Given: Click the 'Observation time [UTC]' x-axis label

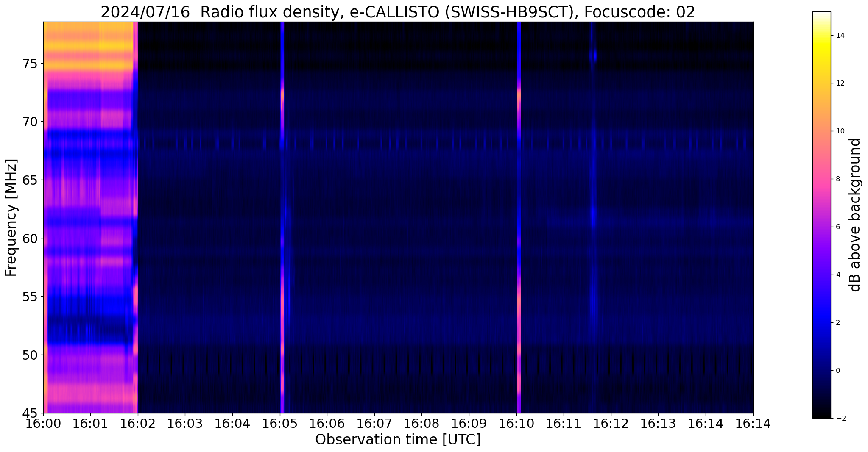Looking at the screenshot, I should tap(398, 440).
